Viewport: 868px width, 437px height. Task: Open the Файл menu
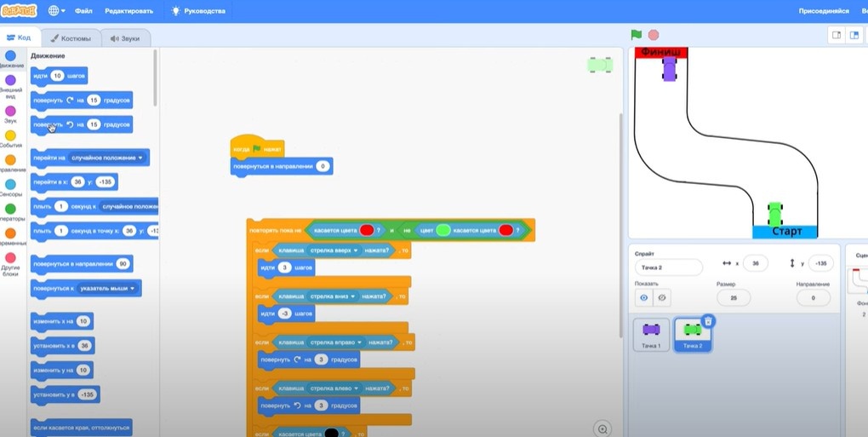(x=83, y=10)
